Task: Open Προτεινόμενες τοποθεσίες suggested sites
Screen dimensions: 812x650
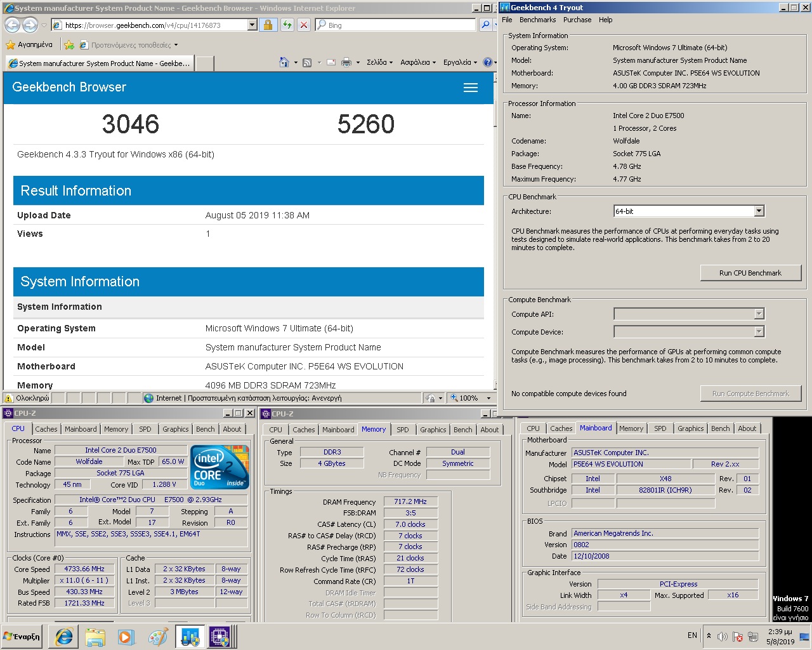Action: pyautogui.click(x=129, y=44)
